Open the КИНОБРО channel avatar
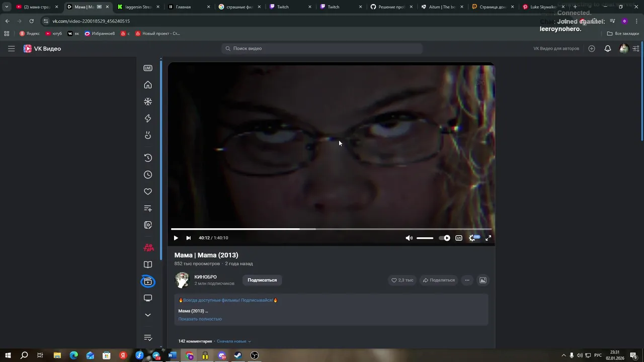The height and width of the screenshot is (362, 644). [182, 280]
